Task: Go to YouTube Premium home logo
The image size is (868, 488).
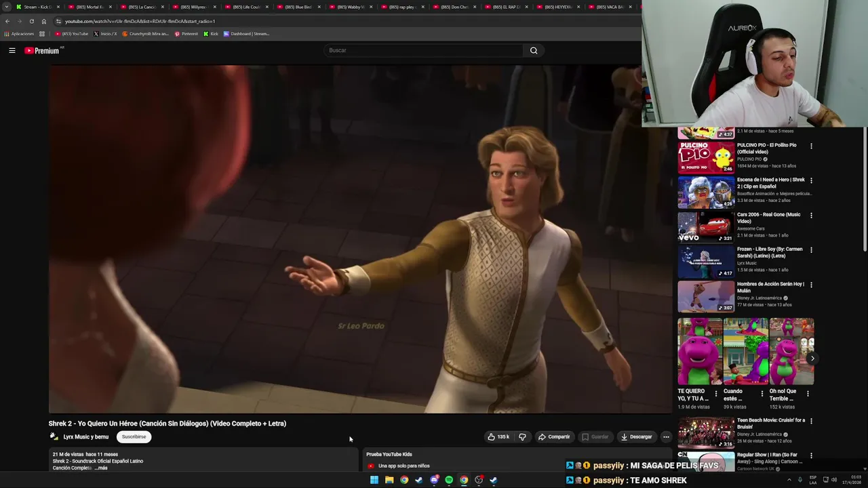Action: pos(42,50)
